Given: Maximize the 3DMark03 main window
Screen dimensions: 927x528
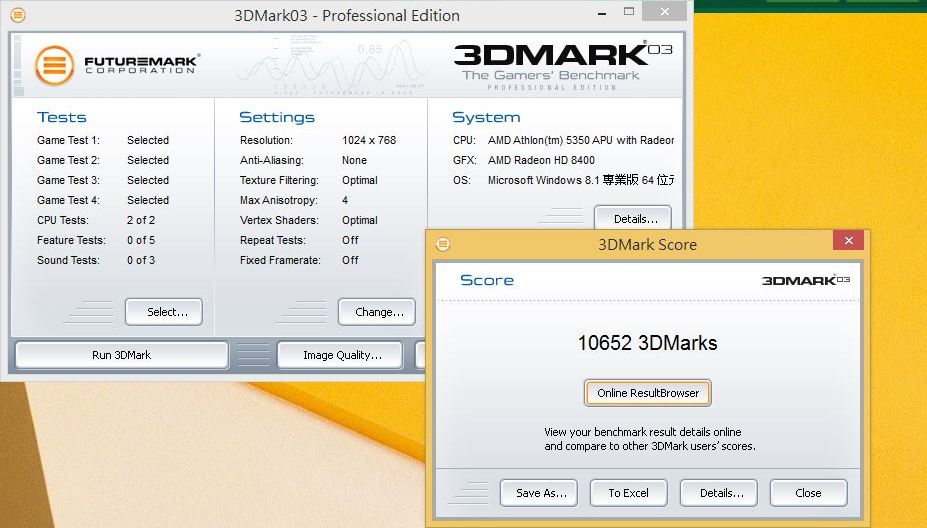Looking at the screenshot, I should tap(629, 11).
